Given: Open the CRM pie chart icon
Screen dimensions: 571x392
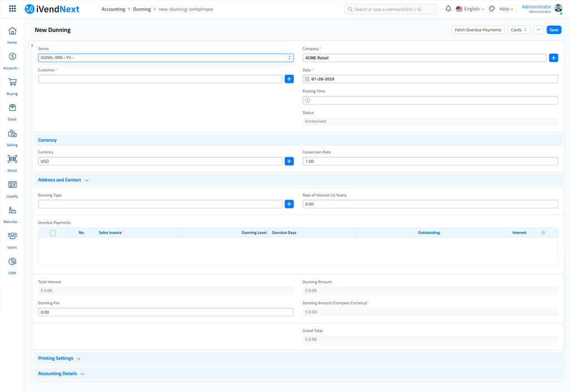Looking at the screenshot, I should pos(12,262).
